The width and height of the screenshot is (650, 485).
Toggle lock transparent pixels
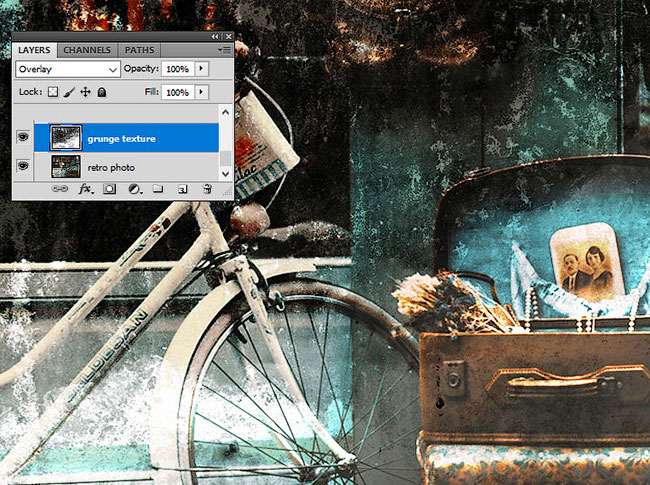53,92
